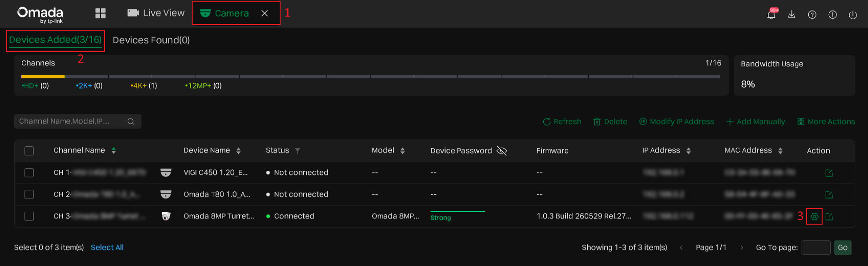Open the help question mark icon
This screenshot has height=266, width=868.
coord(812,15)
